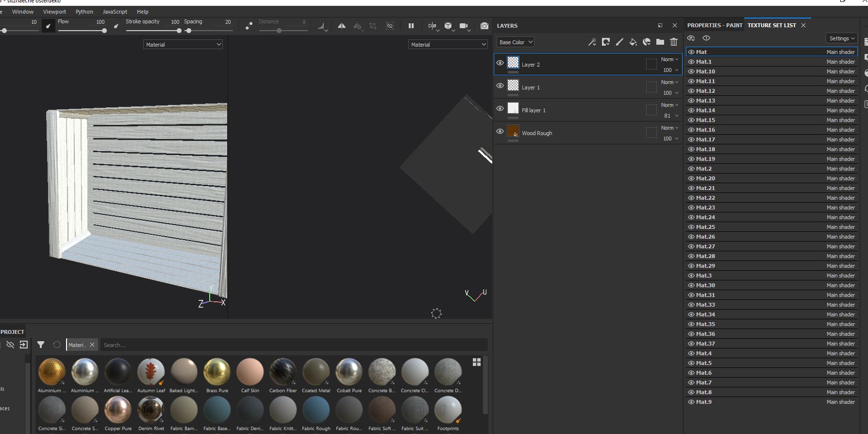Hide the Mat.10 texture set

(x=691, y=71)
